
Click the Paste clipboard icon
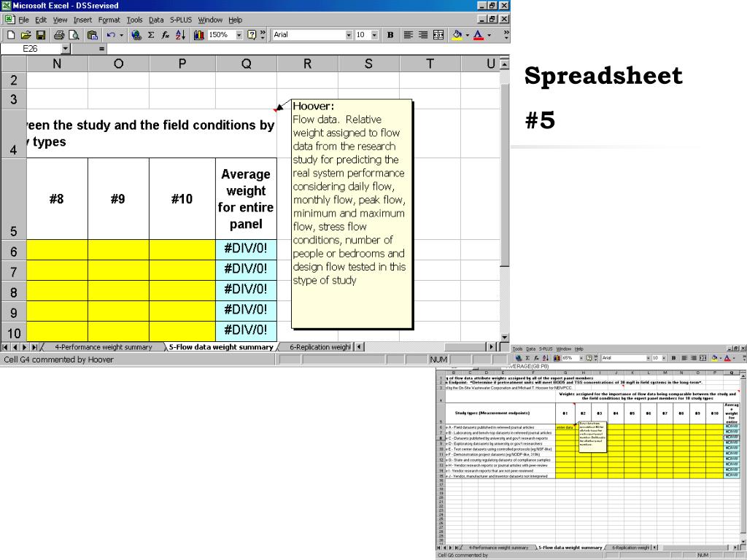93,35
